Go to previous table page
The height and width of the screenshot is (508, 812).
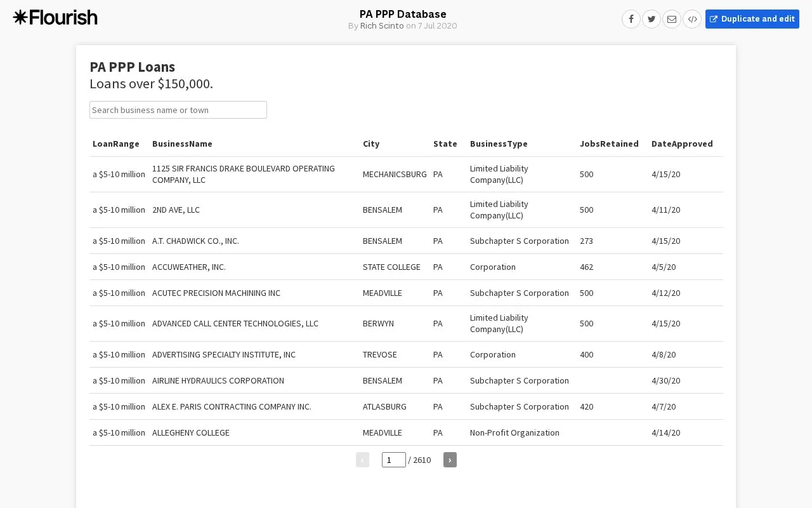(x=362, y=460)
